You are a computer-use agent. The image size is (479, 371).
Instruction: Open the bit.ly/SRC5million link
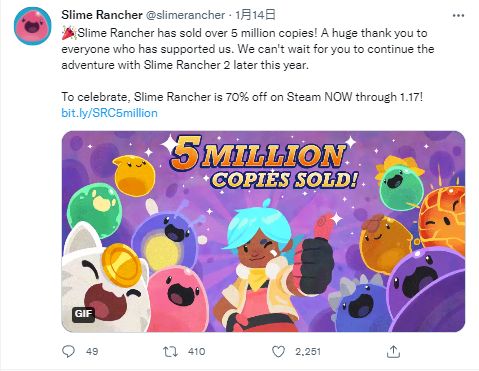[109, 113]
